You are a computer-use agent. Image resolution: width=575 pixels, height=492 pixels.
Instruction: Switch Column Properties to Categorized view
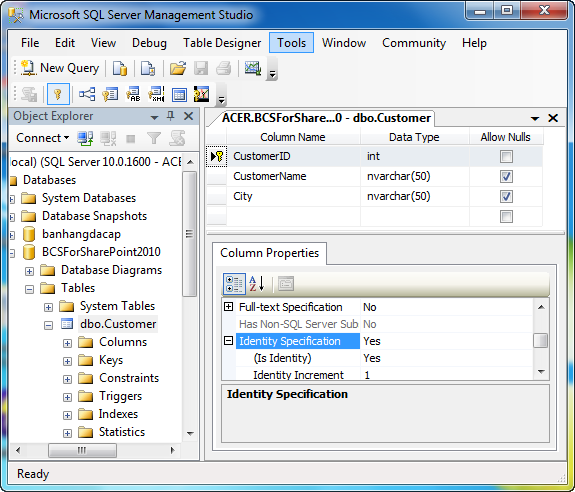(x=234, y=284)
